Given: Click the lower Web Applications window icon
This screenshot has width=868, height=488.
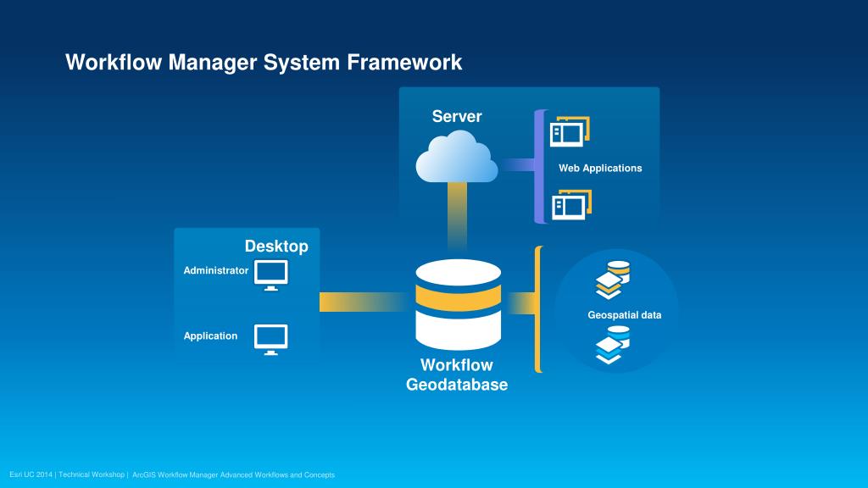Looking at the screenshot, I should pyautogui.click(x=571, y=205).
